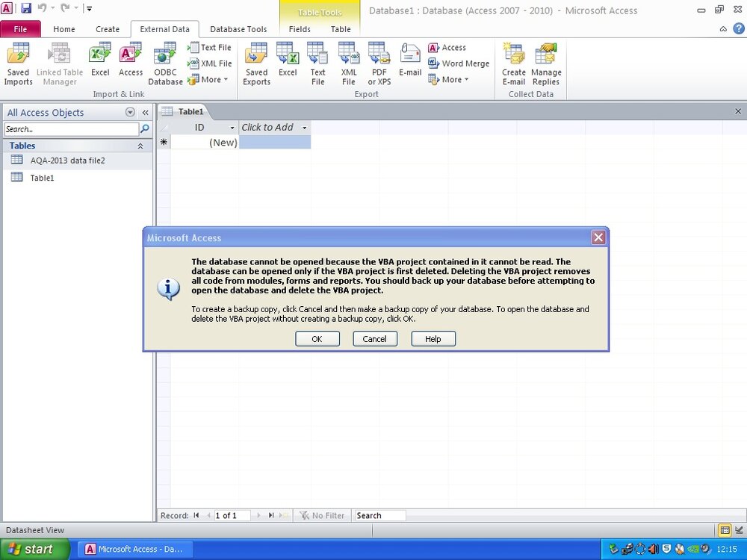Expand the Export group More dropdown
Screen dimensions: 747x560
448,80
